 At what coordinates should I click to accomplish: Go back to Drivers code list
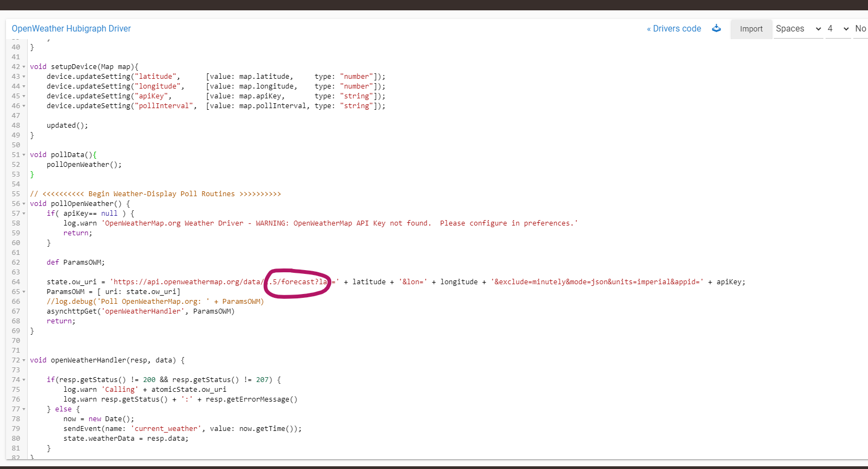[x=674, y=29]
